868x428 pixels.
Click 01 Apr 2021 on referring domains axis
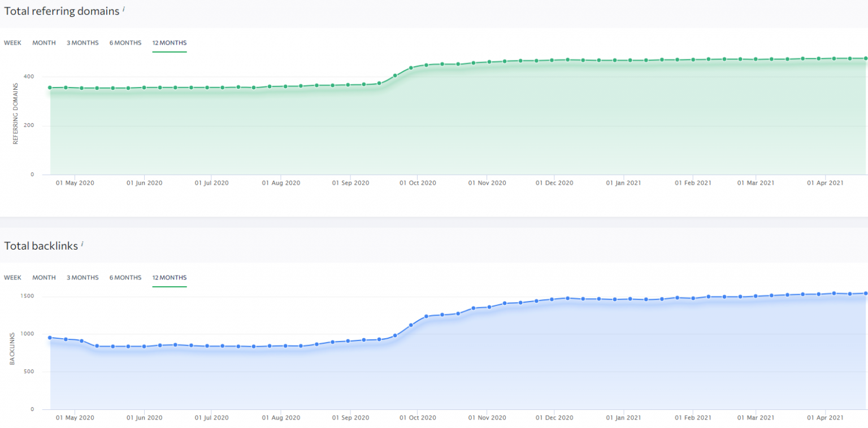point(825,183)
